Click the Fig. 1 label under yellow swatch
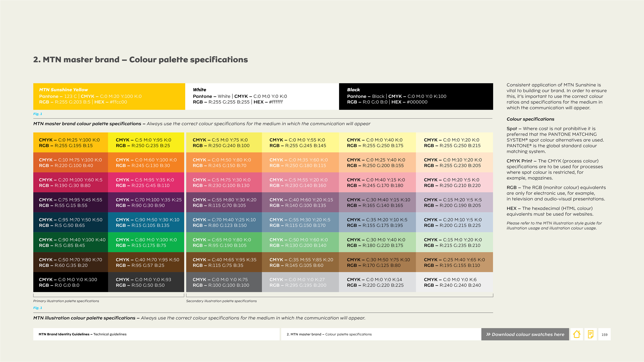This screenshot has width=644, height=362. pos(38,114)
